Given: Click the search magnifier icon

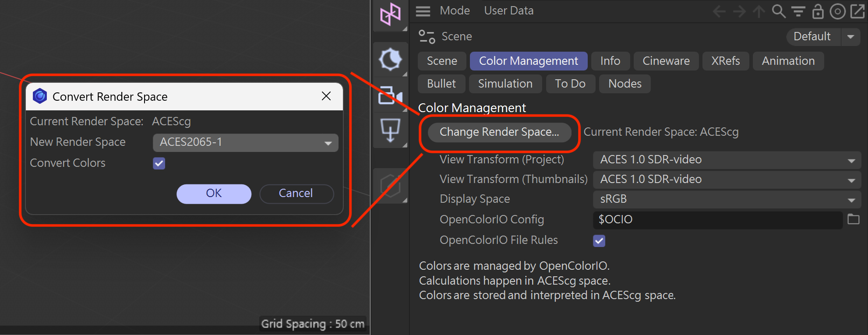Looking at the screenshot, I should coord(778,11).
